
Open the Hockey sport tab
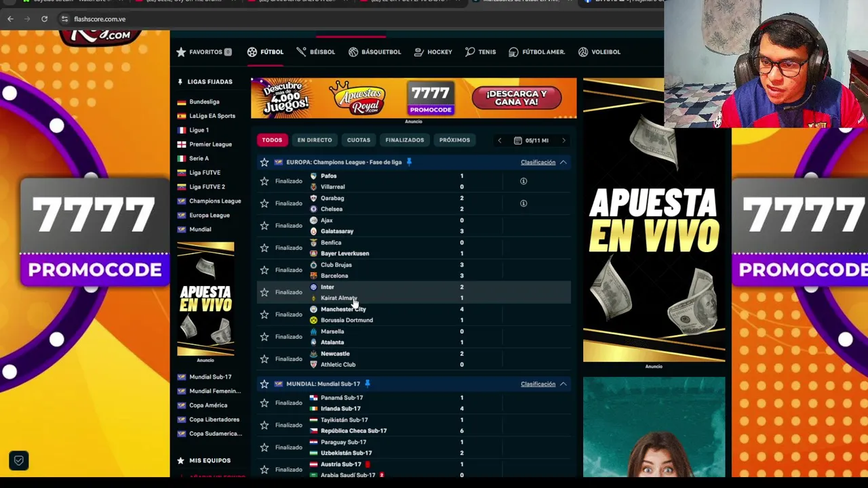(x=433, y=52)
